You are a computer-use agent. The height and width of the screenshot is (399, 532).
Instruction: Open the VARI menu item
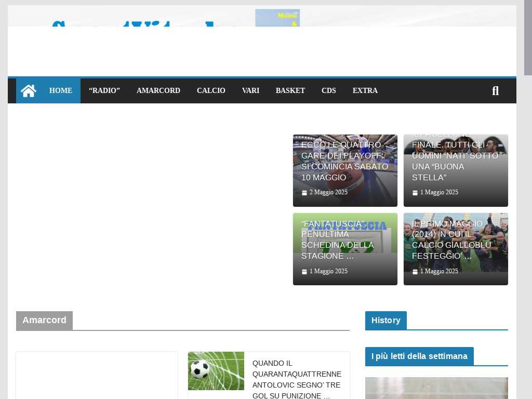250,90
